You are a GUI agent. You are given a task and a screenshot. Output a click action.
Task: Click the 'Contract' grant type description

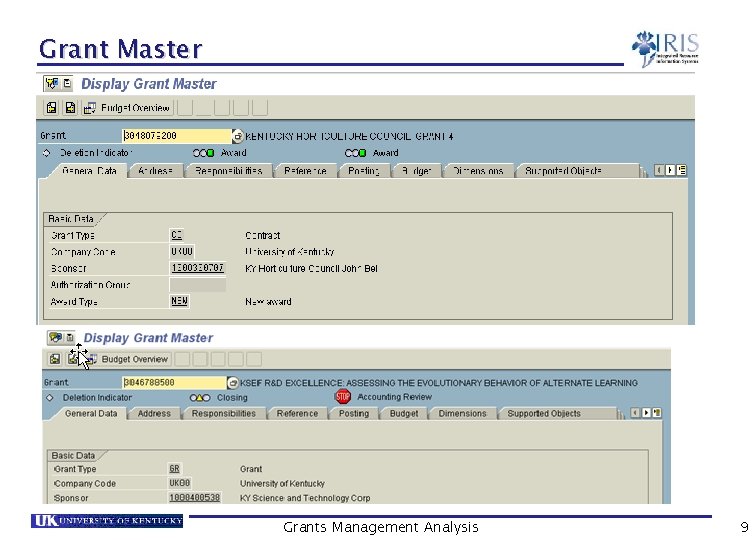[262, 236]
